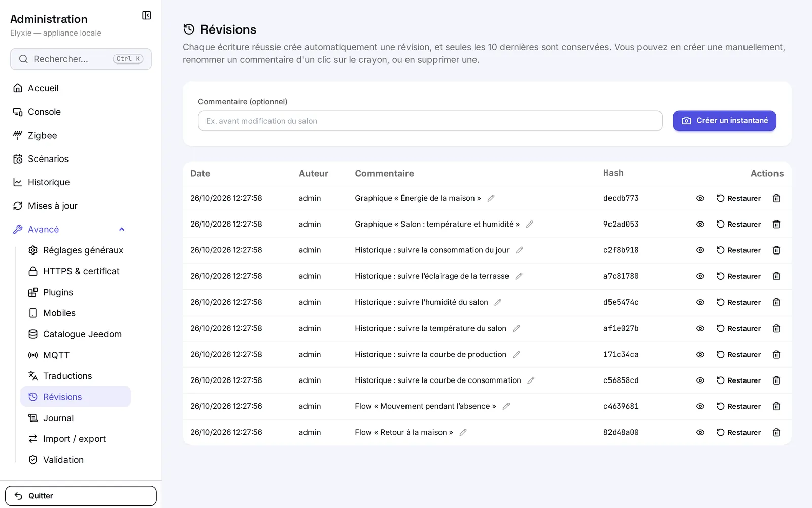This screenshot has width=812, height=508.
Task: Edit the courbe de production comment
Action: (516, 354)
